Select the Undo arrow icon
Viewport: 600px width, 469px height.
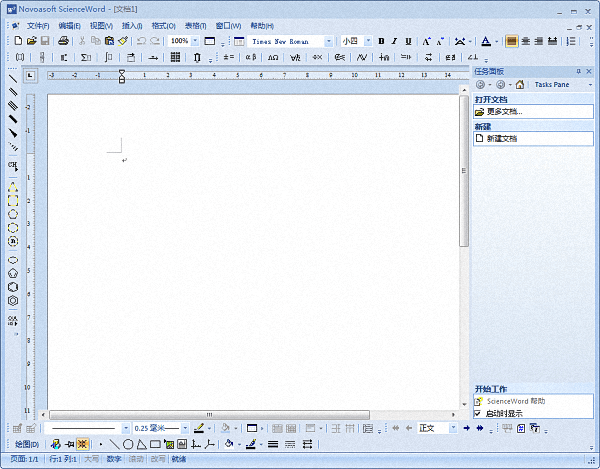(141, 41)
